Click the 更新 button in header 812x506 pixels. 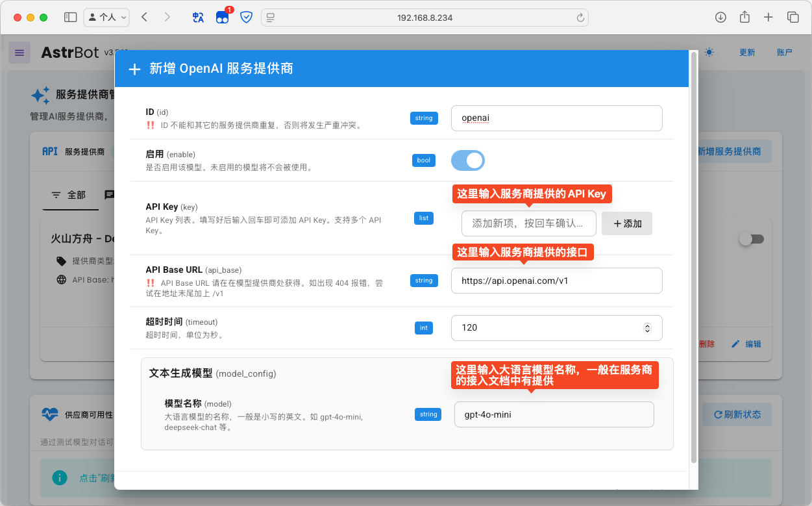[x=747, y=52]
